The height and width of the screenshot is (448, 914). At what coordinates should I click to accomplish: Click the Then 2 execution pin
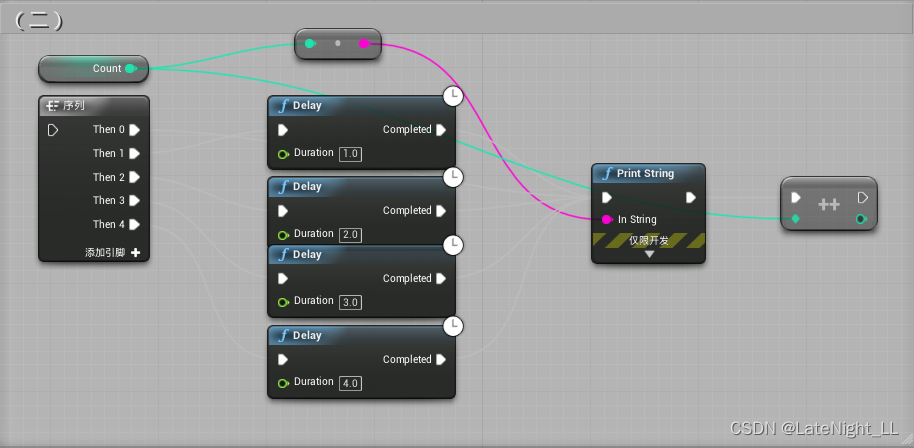[x=135, y=177]
